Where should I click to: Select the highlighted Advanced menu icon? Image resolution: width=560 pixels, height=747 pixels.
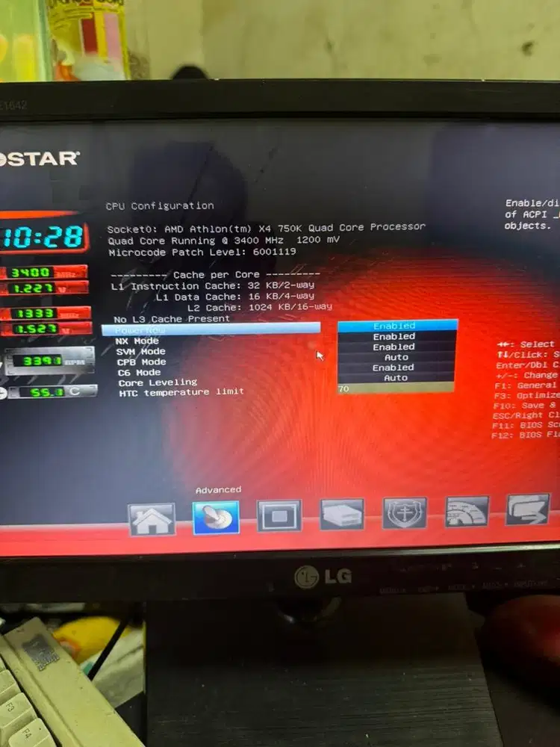click(x=216, y=517)
